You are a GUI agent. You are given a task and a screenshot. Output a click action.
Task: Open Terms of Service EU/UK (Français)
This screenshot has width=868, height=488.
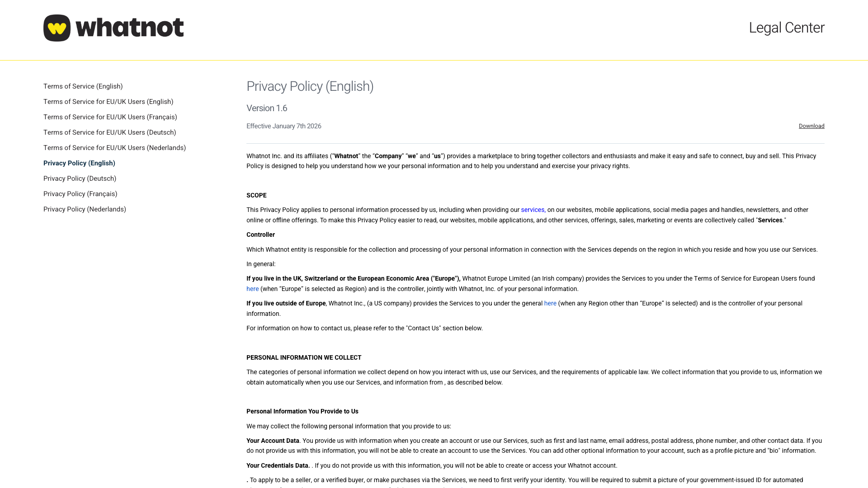(x=110, y=117)
